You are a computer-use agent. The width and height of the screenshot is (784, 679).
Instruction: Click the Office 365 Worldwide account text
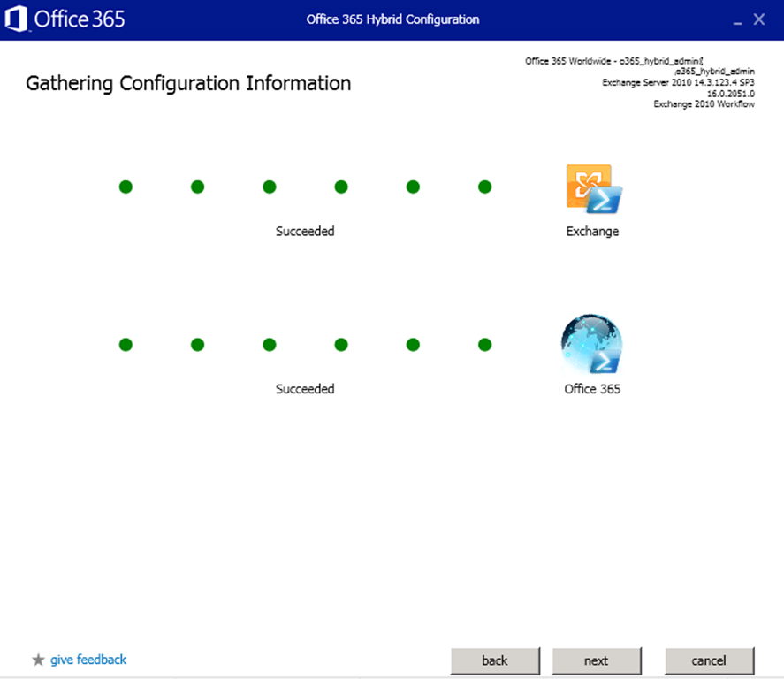tap(614, 61)
